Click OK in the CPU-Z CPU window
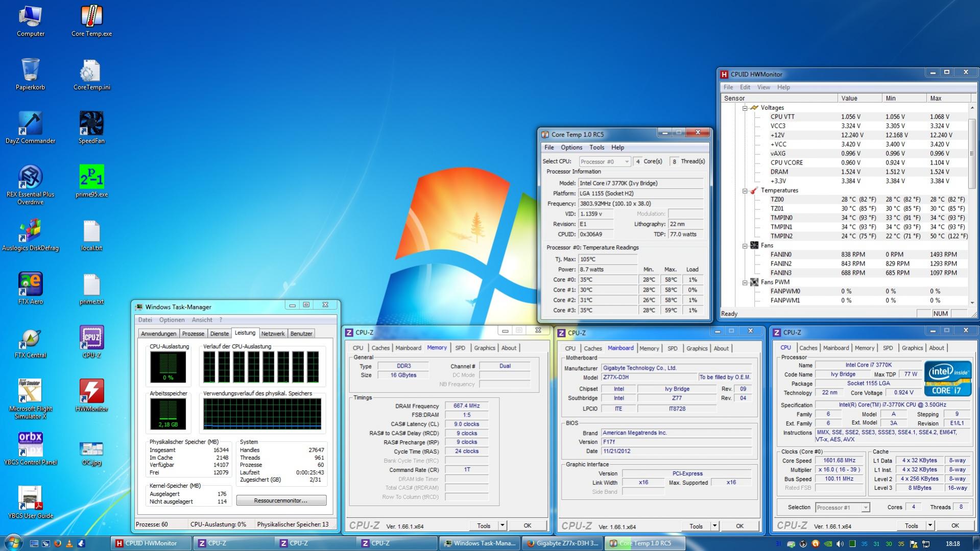Screen dimensions: 980x551 pos(955,525)
